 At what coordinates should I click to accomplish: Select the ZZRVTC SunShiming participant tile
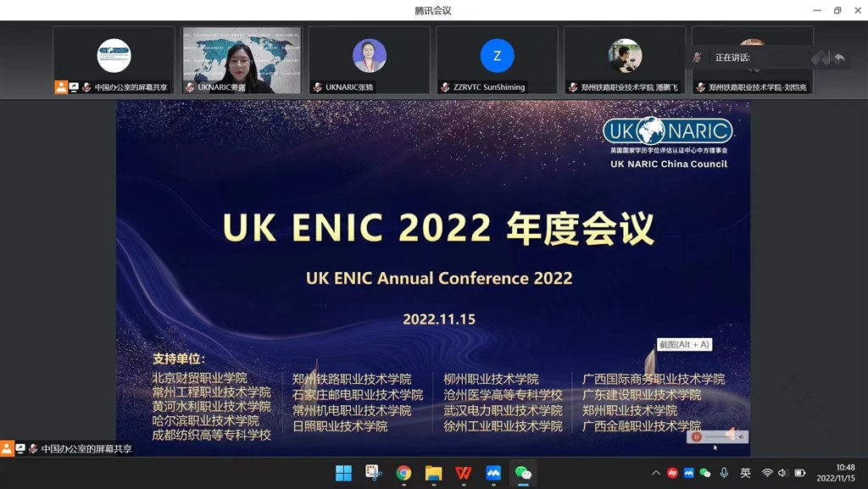tap(497, 59)
